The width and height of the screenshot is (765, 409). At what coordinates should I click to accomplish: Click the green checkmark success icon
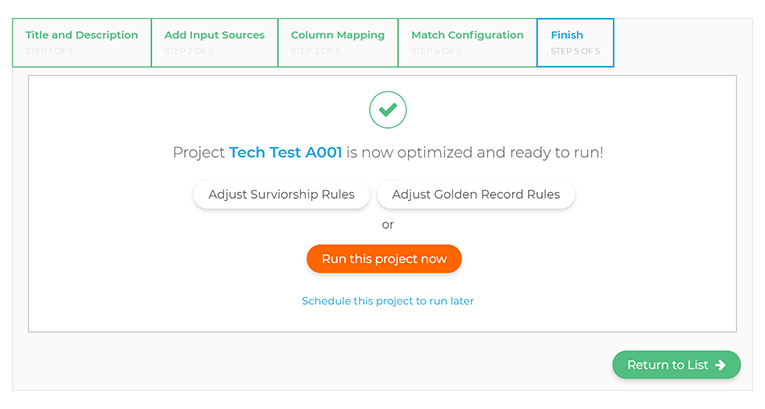click(x=387, y=109)
